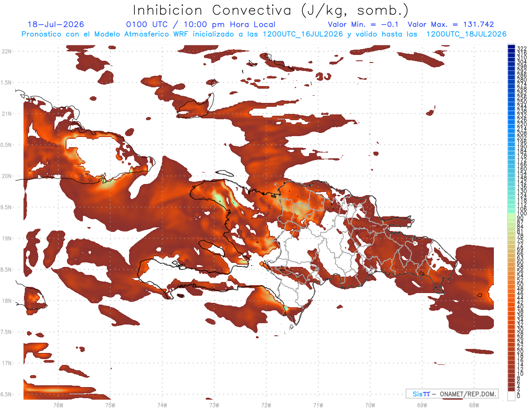This screenshot has width=532, height=411.
Task: Click the '72W' longitude label
Action: pos(266,404)
